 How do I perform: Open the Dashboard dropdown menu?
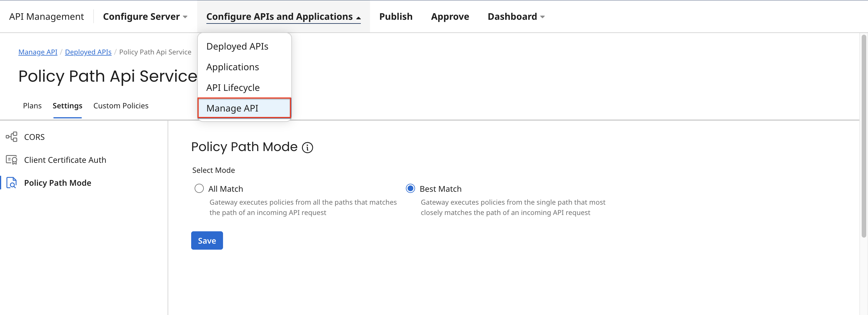tap(516, 17)
